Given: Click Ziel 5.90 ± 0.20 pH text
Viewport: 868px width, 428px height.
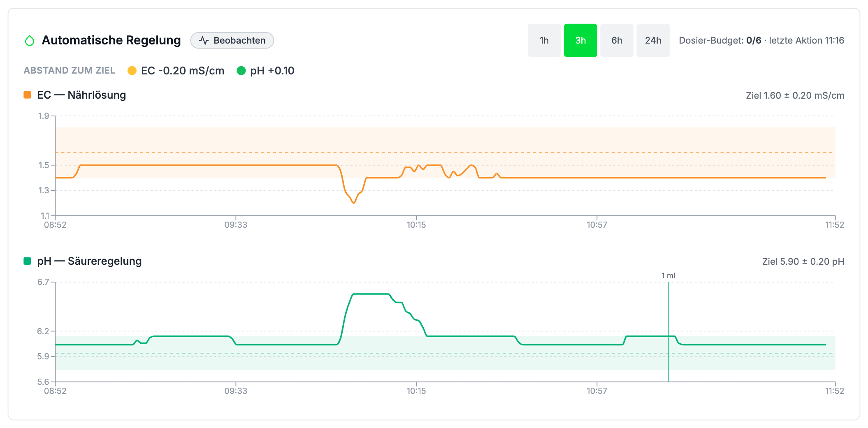Looking at the screenshot, I should pyautogui.click(x=803, y=261).
